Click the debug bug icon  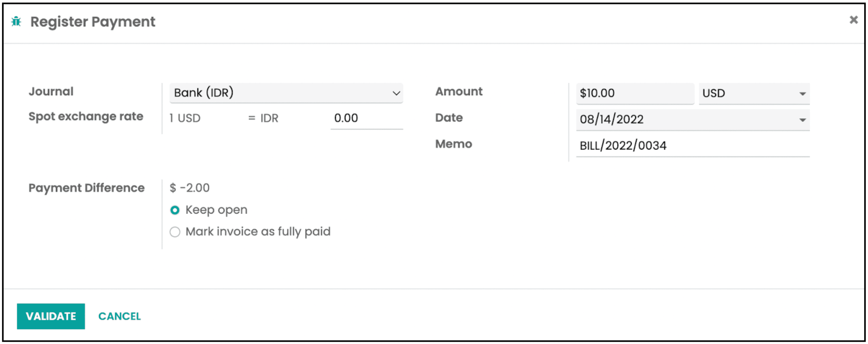[x=16, y=21]
